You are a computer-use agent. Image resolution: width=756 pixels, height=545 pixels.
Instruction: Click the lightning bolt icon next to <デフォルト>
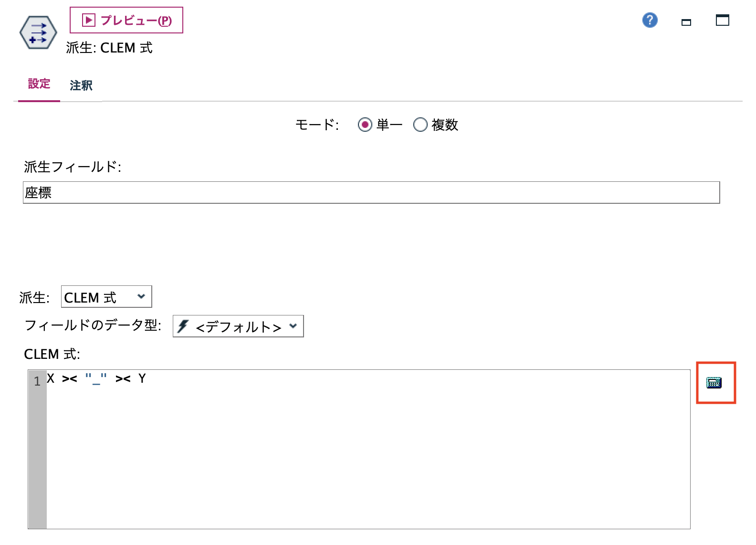pyautogui.click(x=183, y=326)
